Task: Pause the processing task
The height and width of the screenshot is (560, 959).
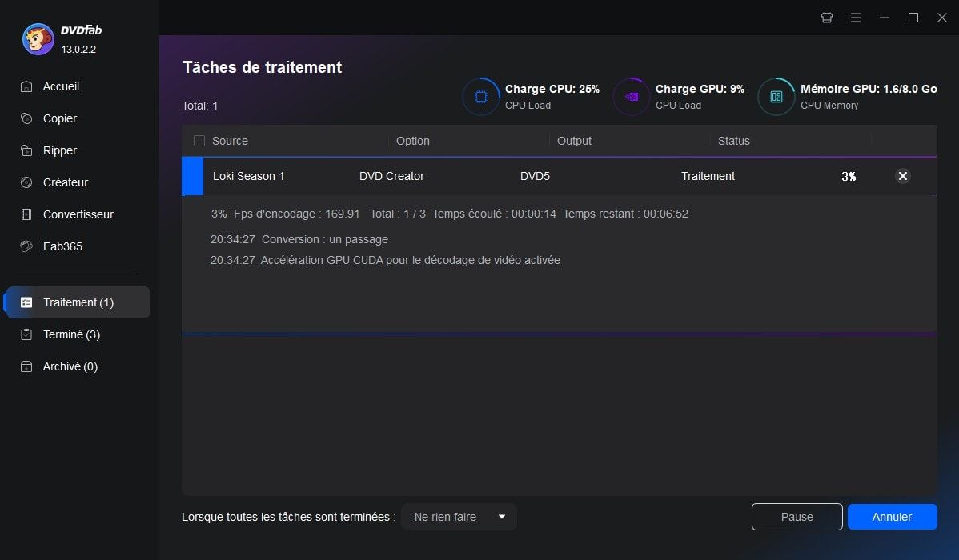Action: [797, 517]
